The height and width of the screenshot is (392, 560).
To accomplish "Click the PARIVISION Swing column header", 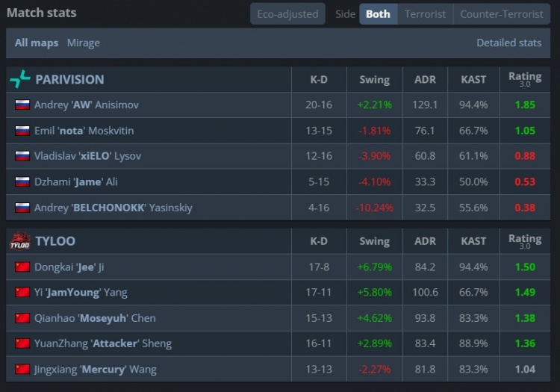I will click(374, 79).
